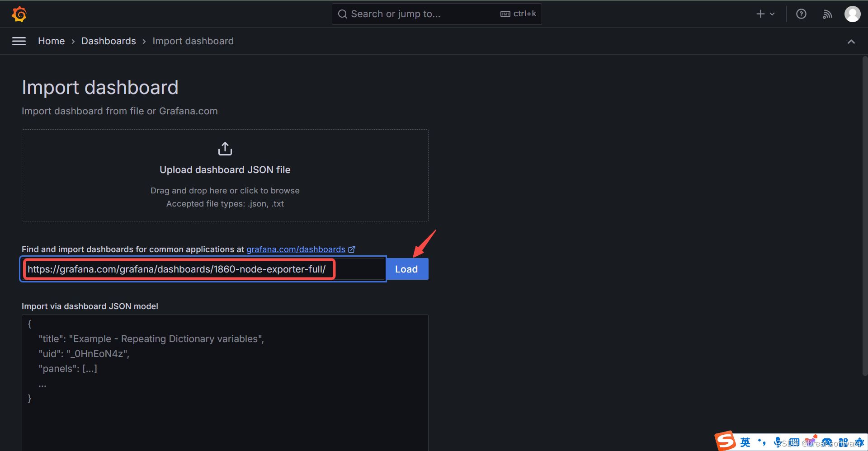Click the ctrl+k keyboard shortcut hint
The image size is (868, 451).
click(x=519, y=14)
